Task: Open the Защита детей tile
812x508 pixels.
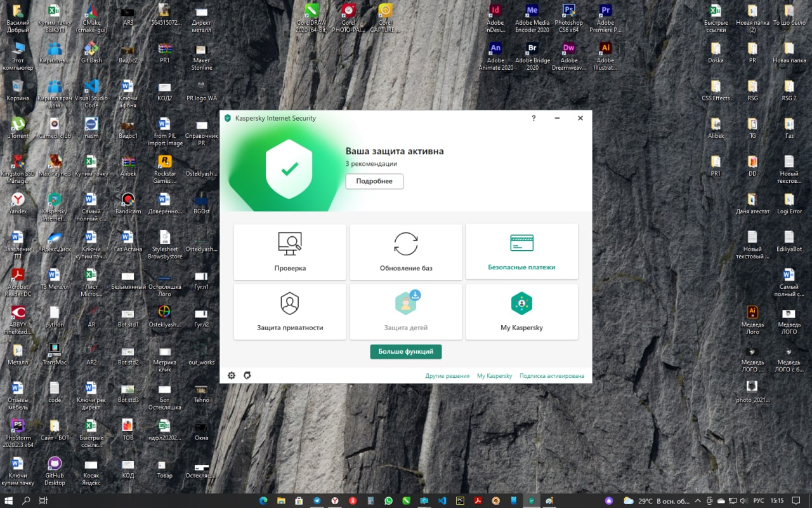Action: (x=406, y=312)
